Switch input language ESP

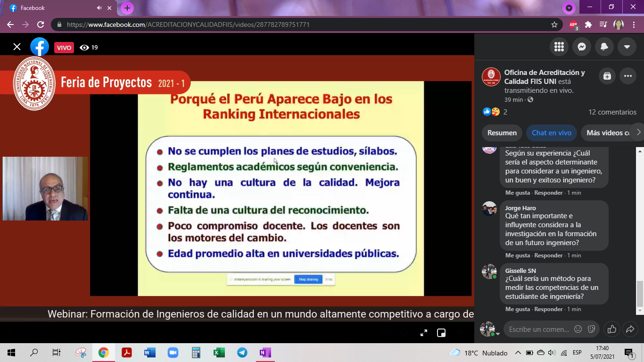coord(577,353)
